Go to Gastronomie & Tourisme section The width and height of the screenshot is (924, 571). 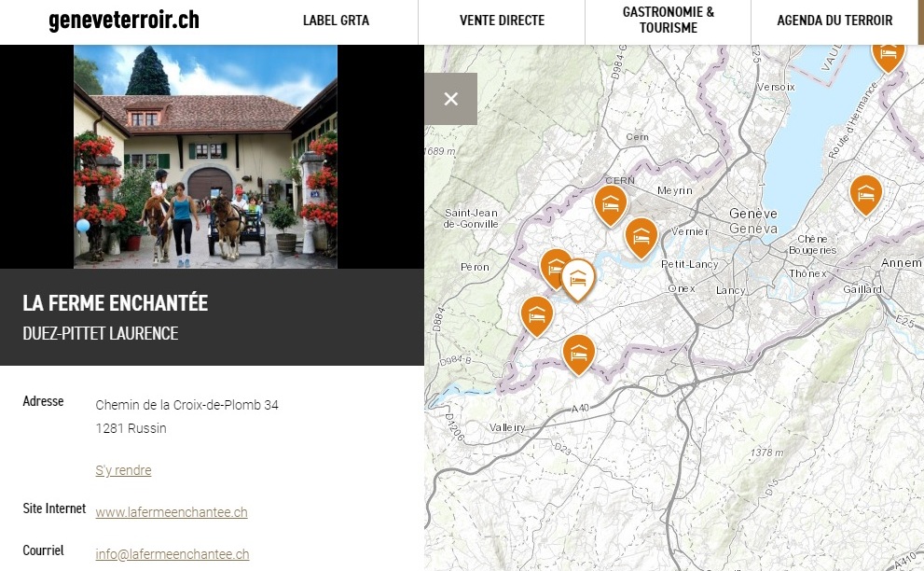coord(668,21)
